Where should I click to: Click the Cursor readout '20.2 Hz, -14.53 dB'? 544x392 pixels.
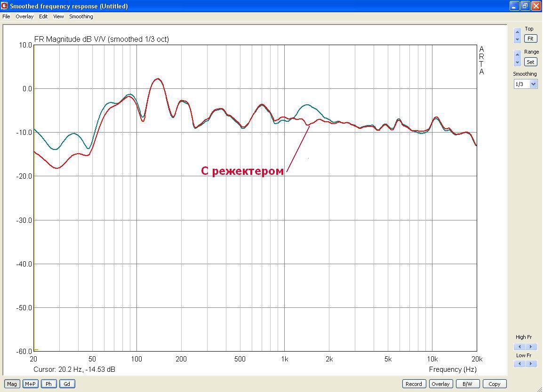coord(87,369)
